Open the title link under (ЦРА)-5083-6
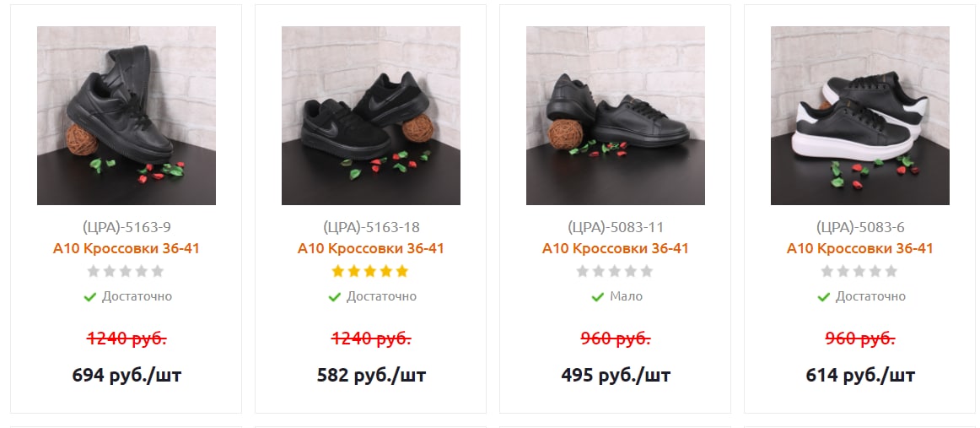Screen dimensions: 980x428 860,248
